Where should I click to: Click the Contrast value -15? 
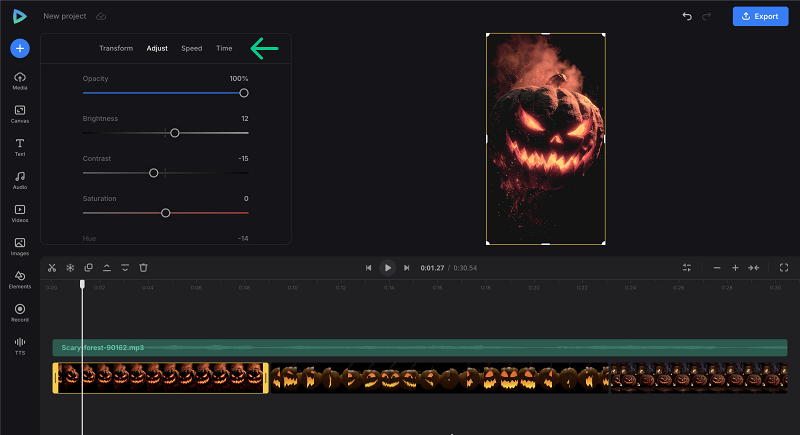(243, 159)
